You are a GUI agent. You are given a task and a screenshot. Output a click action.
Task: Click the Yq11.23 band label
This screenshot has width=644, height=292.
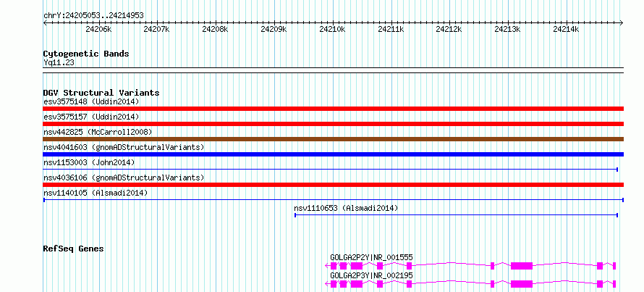click(x=59, y=63)
